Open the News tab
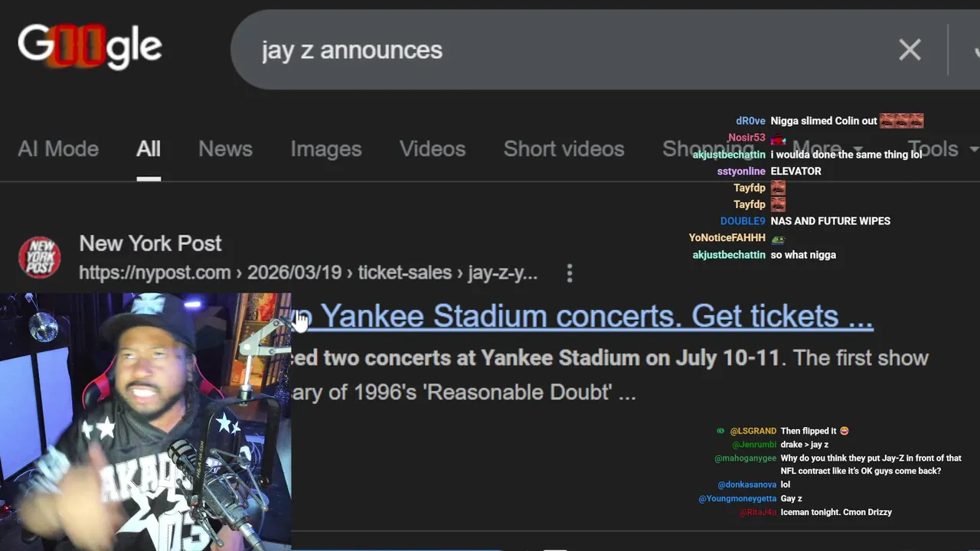The height and width of the screenshot is (551, 980). tap(225, 148)
